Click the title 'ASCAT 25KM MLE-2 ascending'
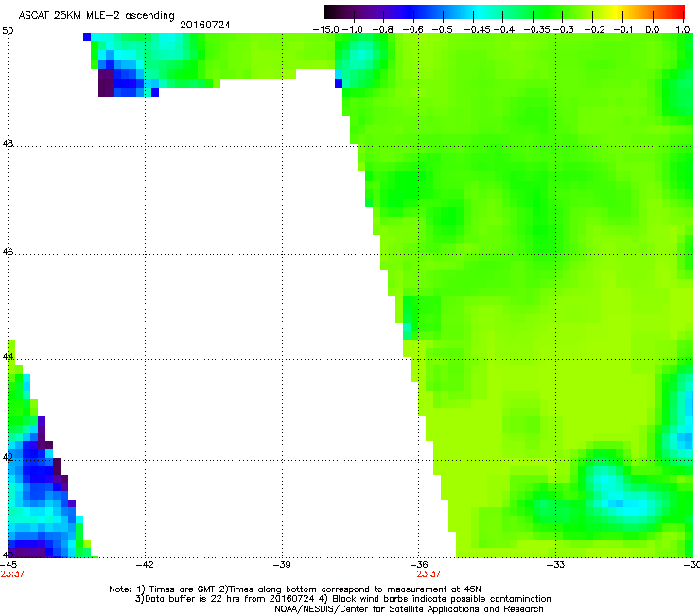700x615 pixels. pos(96,16)
